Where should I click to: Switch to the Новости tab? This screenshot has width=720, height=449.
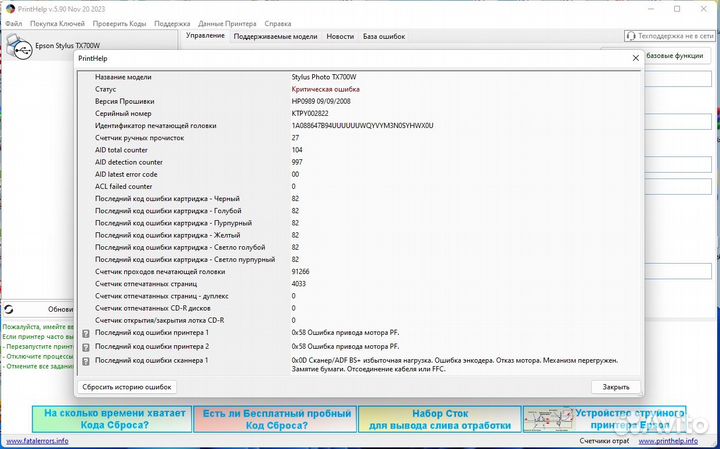[340, 36]
